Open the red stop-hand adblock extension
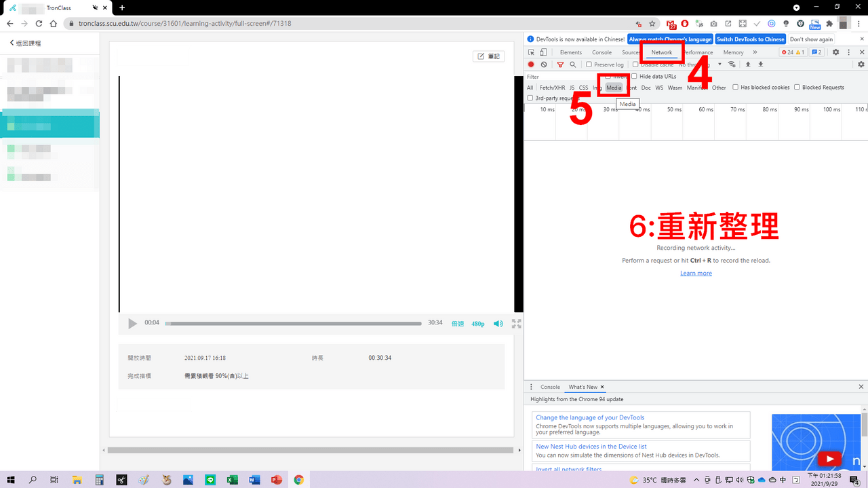868x488 pixels. [685, 23]
